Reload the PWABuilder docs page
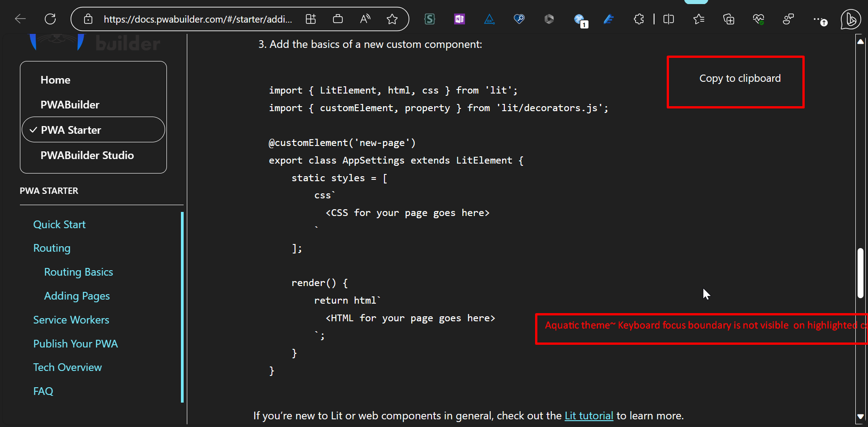The width and height of the screenshot is (868, 427). [x=50, y=19]
